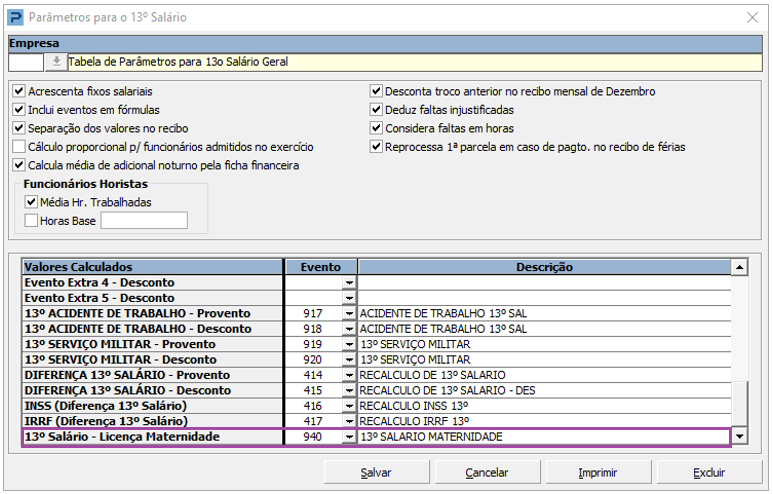Click description RECALCULO INSS 13º
This screenshot has width=773, height=494.
coord(414,406)
